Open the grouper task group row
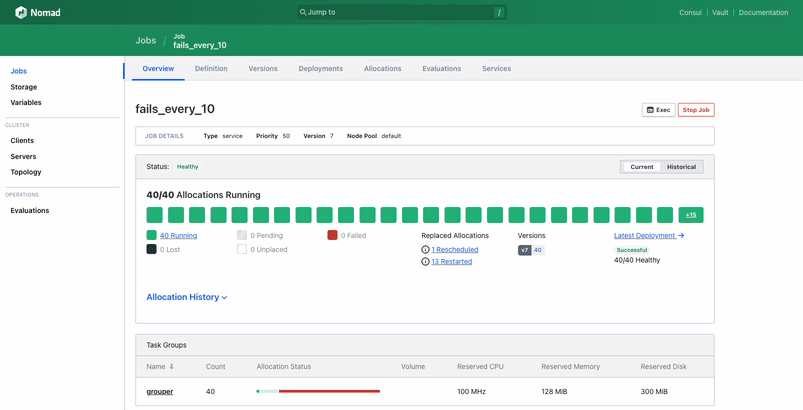This screenshot has height=410, width=803. [x=160, y=391]
